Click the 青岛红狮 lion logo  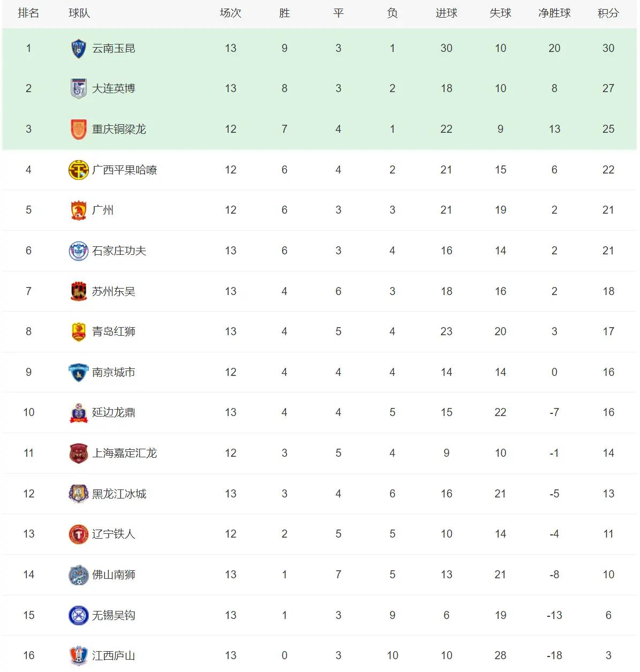(x=79, y=332)
